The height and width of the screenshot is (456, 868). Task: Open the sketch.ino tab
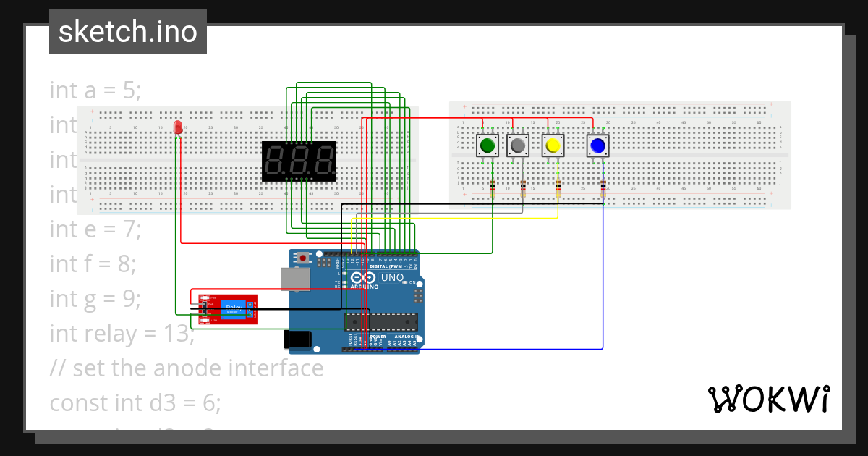point(127,31)
